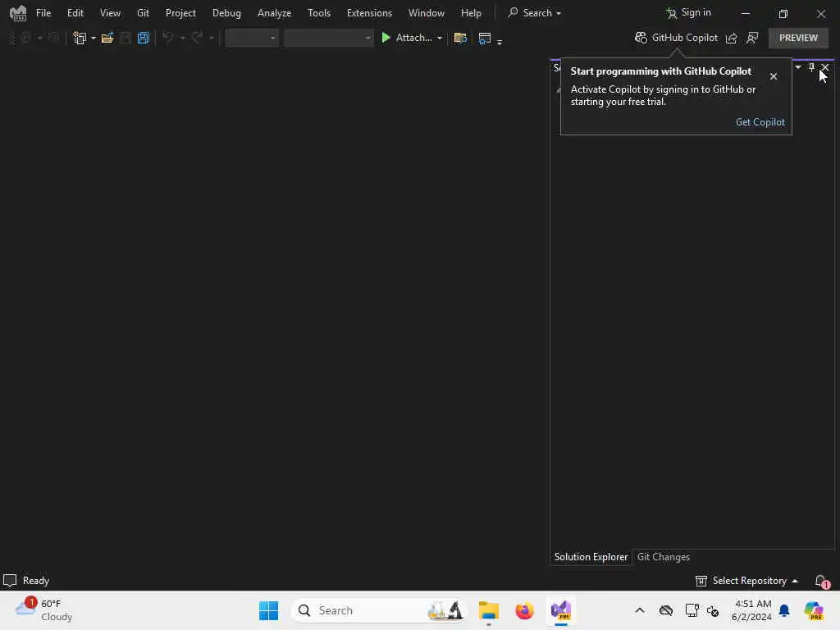Click the muted volume tray icon
This screenshot has height=630, width=840.
[x=713, y=610]
